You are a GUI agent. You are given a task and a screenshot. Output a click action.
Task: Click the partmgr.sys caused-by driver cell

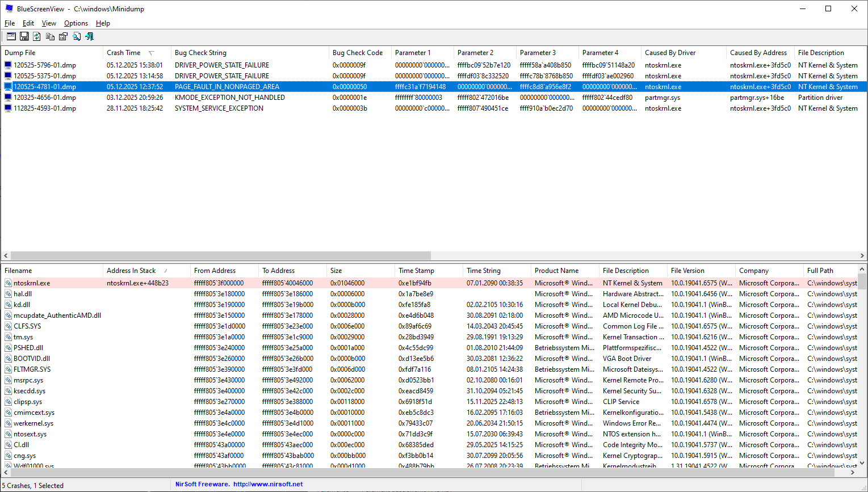point(662,98)
